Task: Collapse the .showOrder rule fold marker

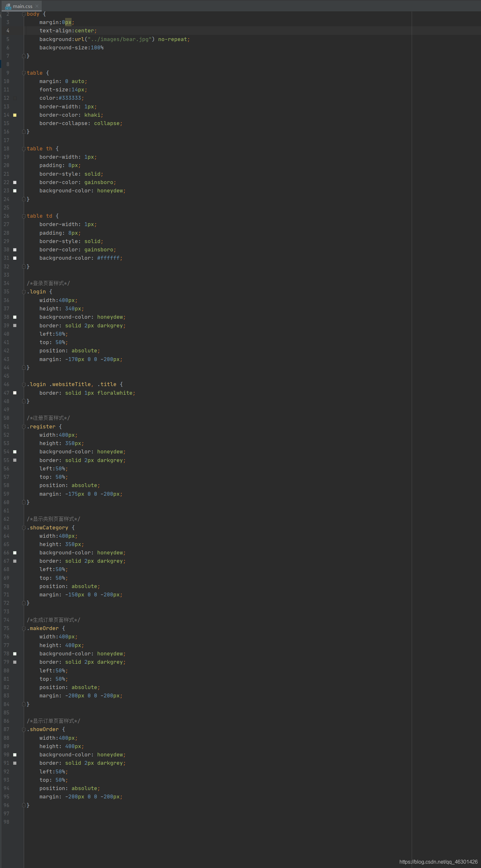Action: pyautogui.click(x=24, y=729)
